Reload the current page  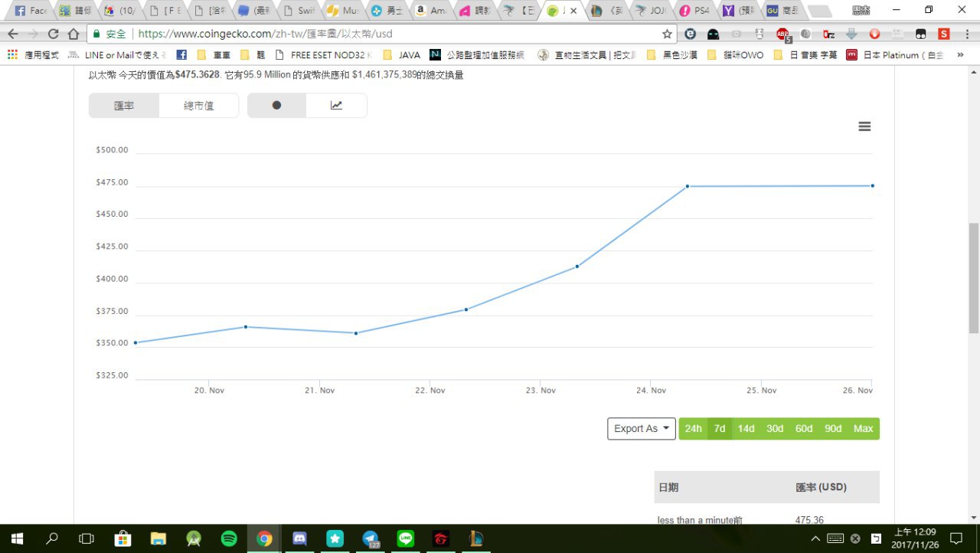click(x=53, y=34)
